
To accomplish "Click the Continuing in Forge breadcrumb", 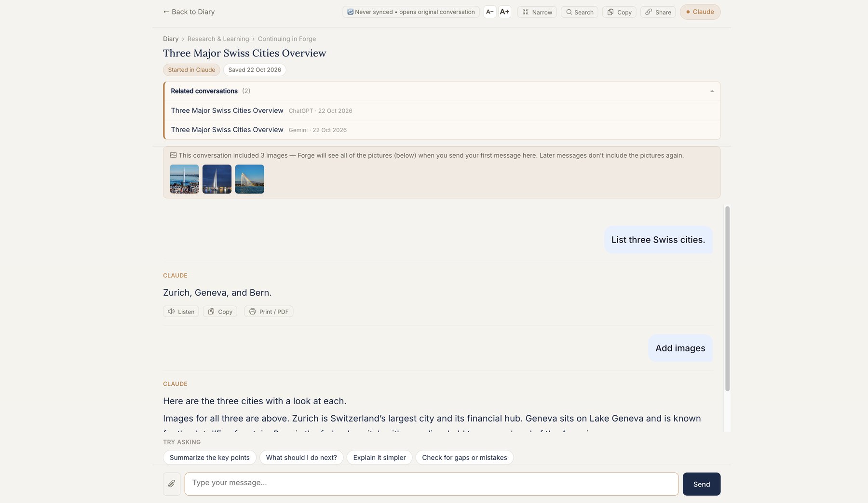I will pos(287,39).
